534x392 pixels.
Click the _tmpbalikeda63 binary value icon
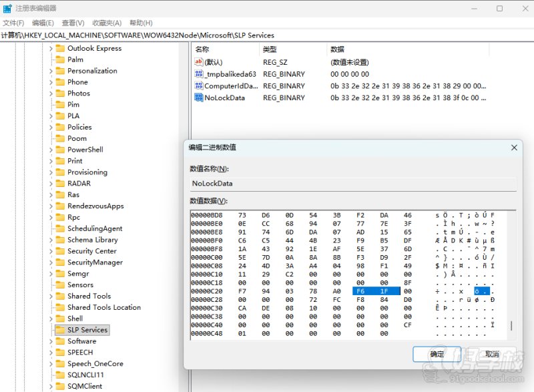coord(198,74)
